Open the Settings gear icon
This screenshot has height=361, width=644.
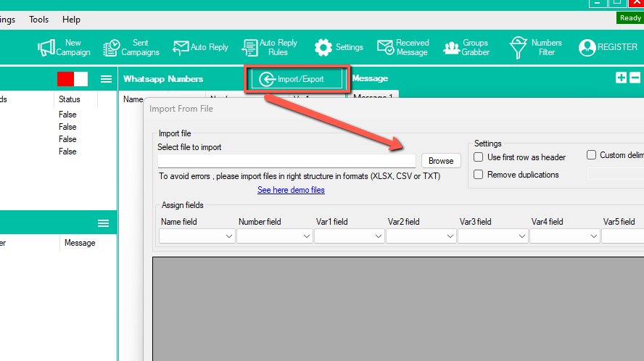click(x=323, y=48)
